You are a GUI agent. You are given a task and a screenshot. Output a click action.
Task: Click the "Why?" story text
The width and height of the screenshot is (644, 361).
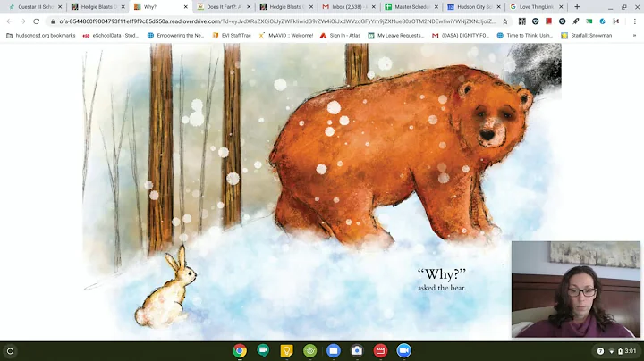[442, 274]
